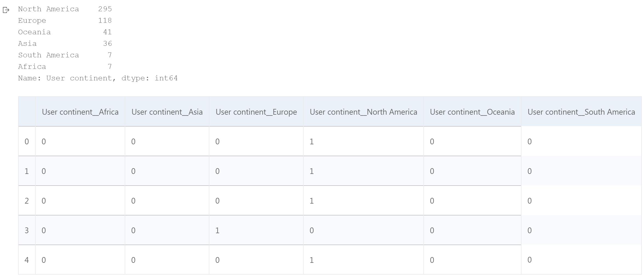
Task: Click the Europe value 1 in row 3
Action: pyautogui.click(x=217, y=230)
